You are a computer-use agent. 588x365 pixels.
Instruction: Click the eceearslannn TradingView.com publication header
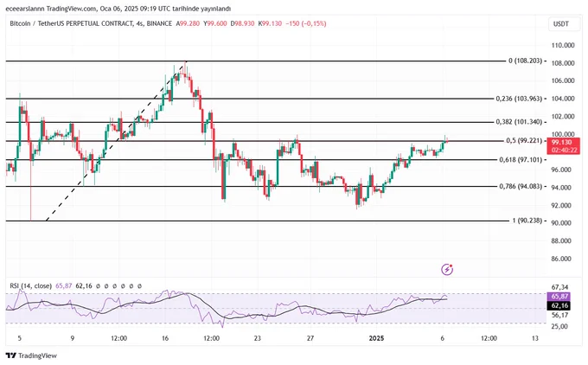tap(118, 9)
